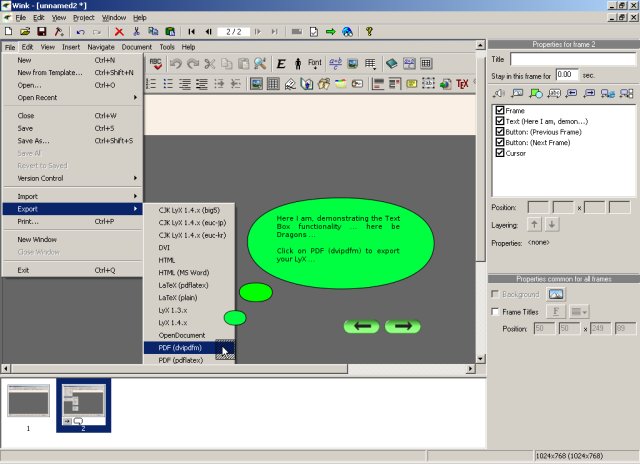This screenshot has width=640, height=464.
Task: Click the green Next Frame arrow button
Action: tap(402, 326)
